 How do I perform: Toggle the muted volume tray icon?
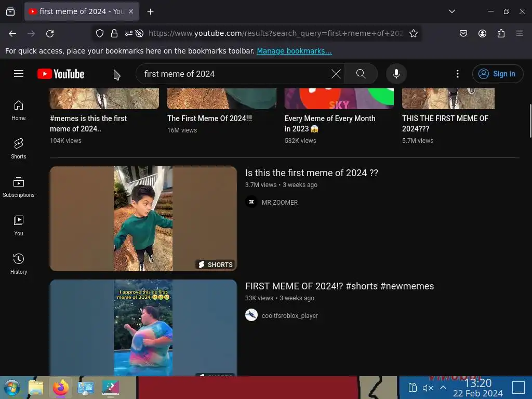[x=428, y=388]
